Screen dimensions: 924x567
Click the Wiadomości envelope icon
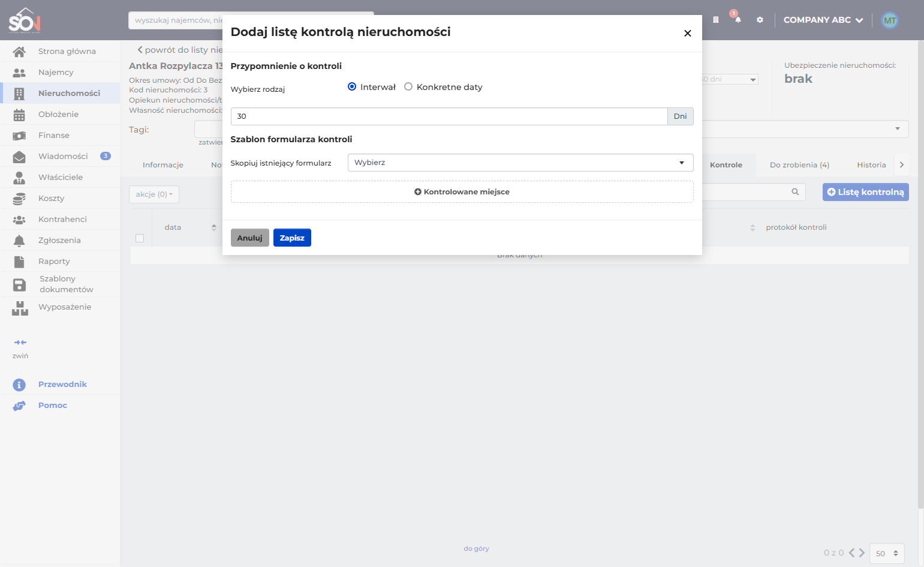19,157
